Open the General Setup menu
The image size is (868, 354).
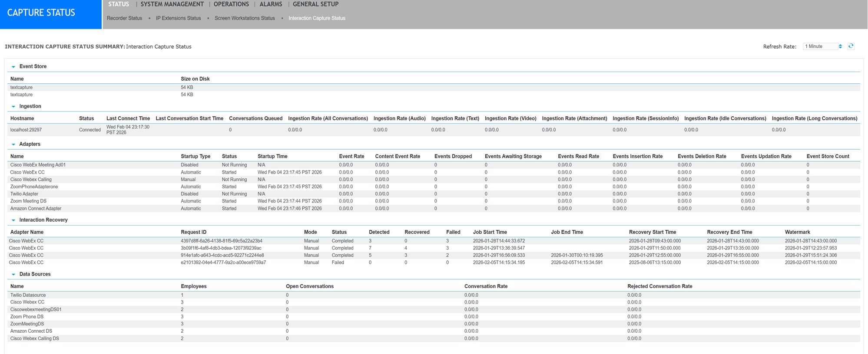(315, 4)
